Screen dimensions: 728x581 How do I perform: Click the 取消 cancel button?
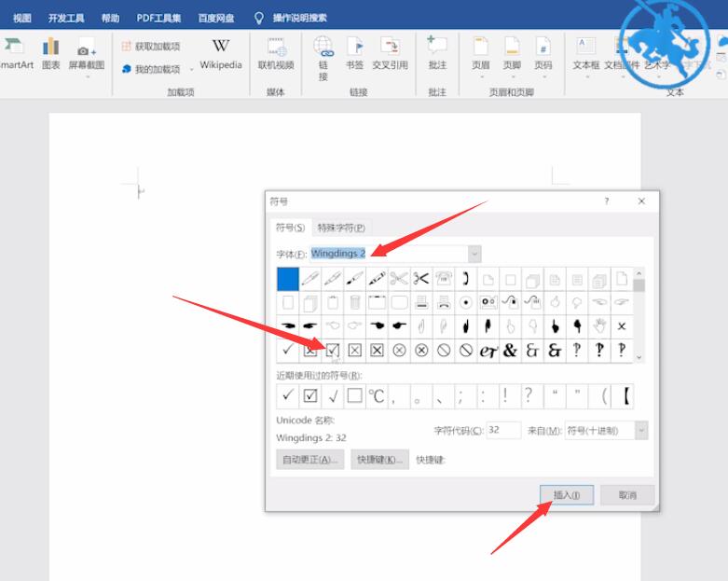tap(627, 495)
